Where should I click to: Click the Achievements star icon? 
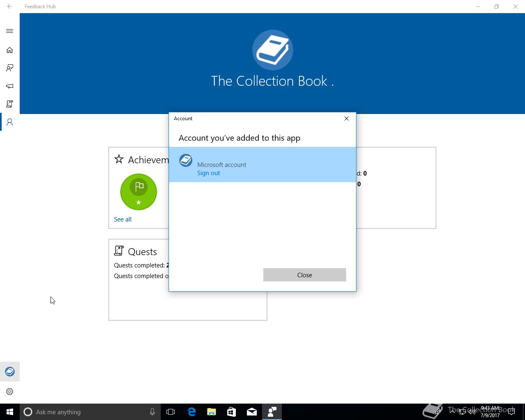click(x=119, y=159)
